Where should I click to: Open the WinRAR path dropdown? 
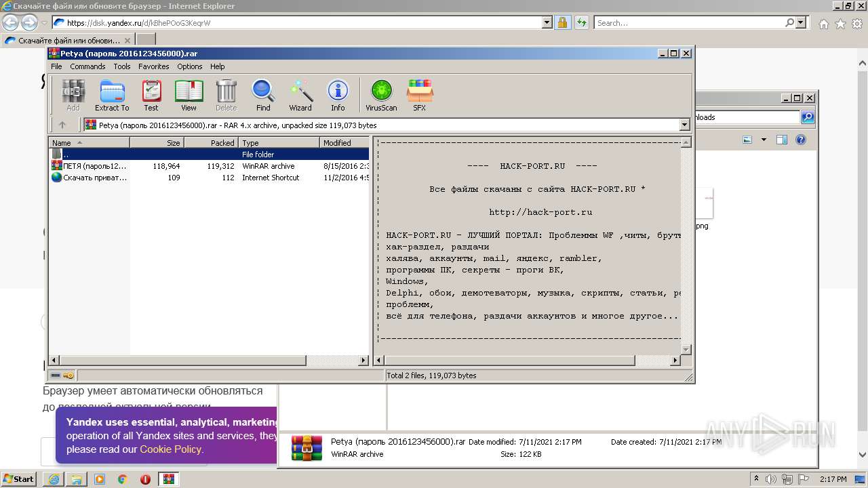pos(684,125)
